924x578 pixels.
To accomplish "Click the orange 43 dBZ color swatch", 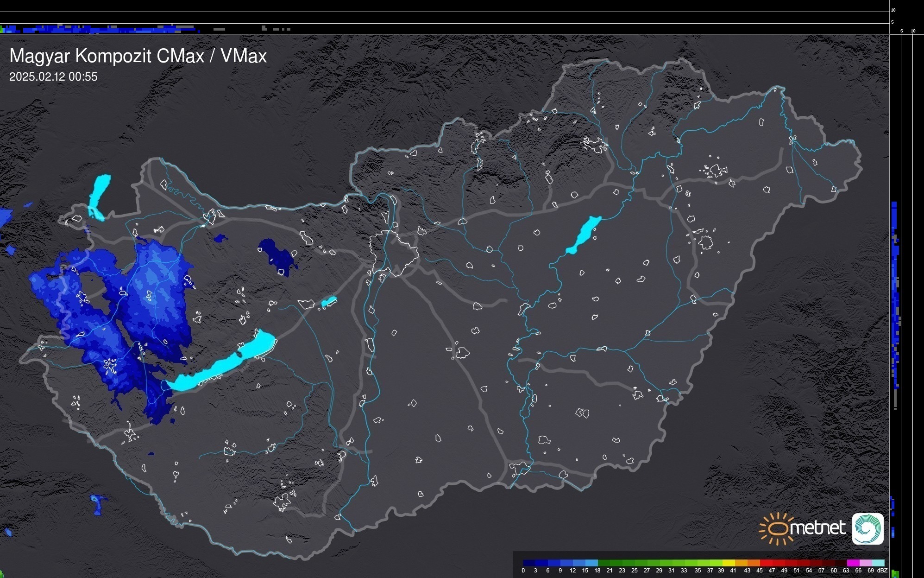I will click(753, 563).
